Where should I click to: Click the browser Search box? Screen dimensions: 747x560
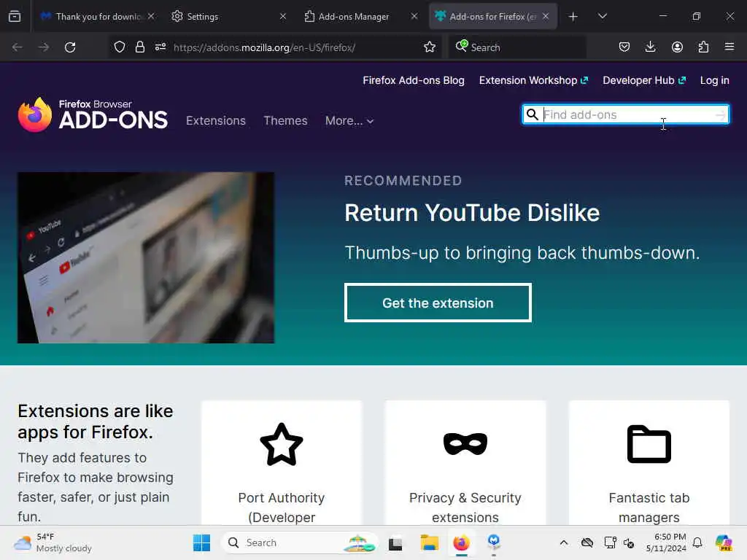[x=518, y=47]
